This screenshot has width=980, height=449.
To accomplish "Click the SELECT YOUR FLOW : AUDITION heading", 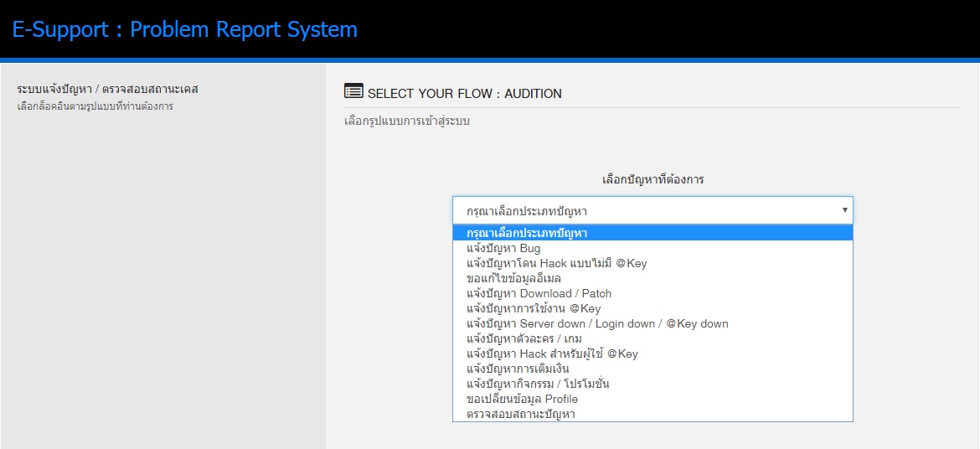I will click(x=464, y=94).
